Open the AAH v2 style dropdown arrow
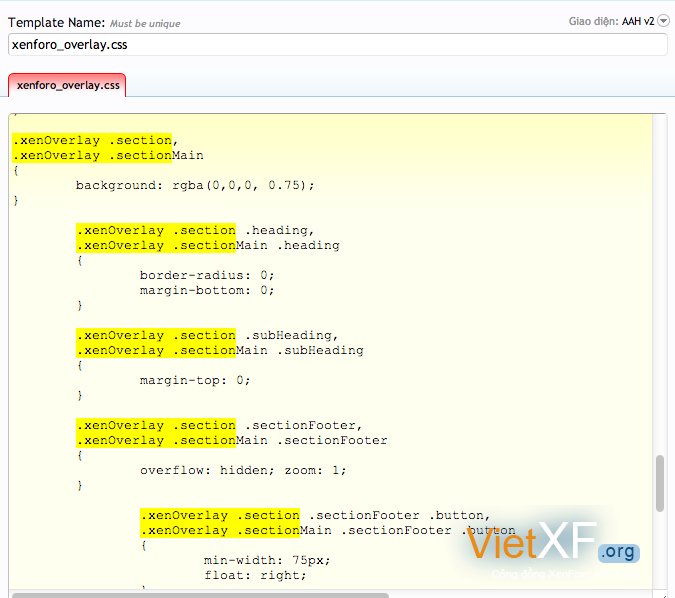The height and width of the screenshot is (598, 675). click(x=664, y=21)
